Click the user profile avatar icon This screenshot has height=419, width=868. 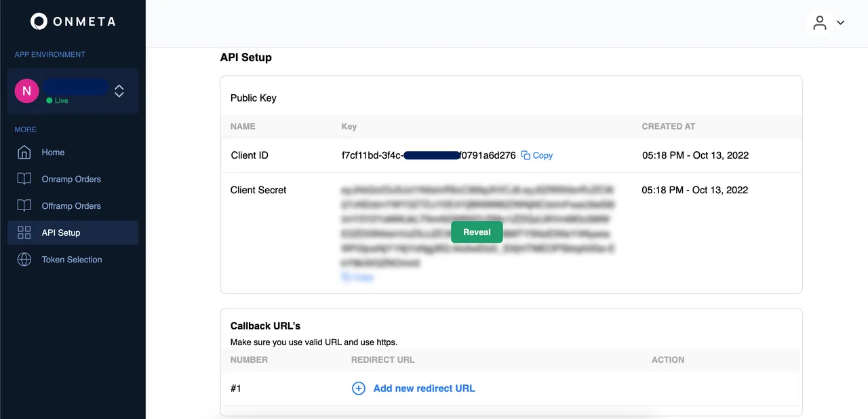tap(820, 23)
